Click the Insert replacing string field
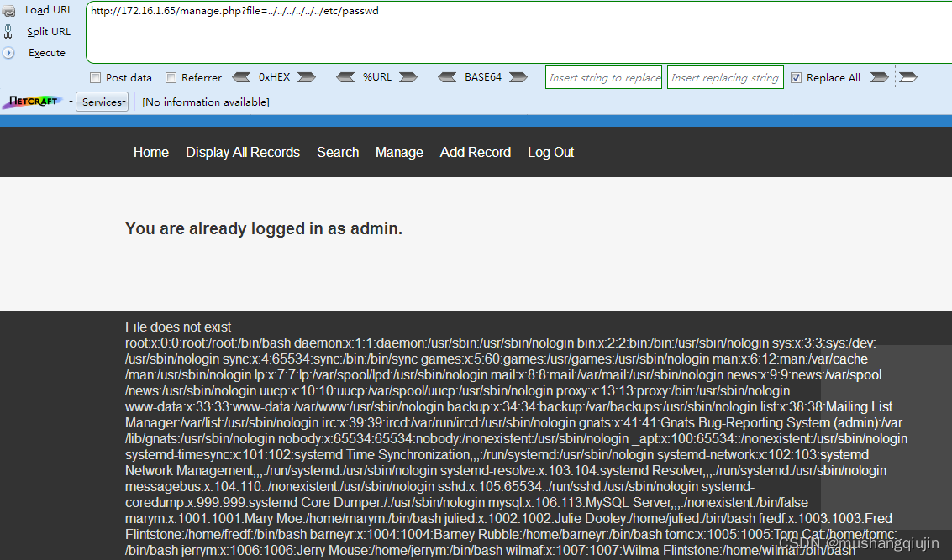Screen dimensions: 952x560 tap(725, 77)
